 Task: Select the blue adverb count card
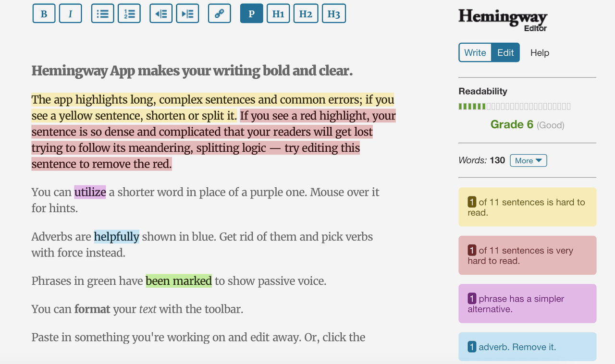[527, 347]
